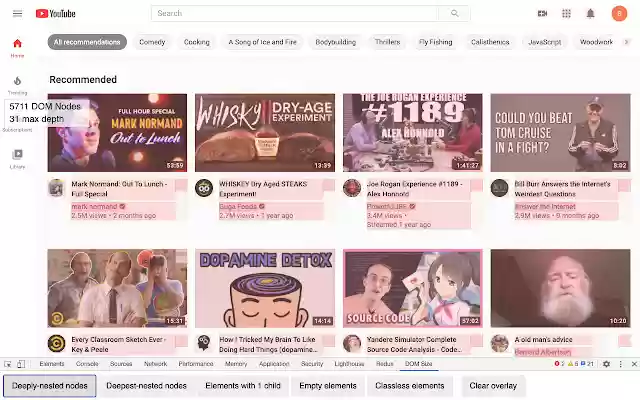640x400 pixels.
Task: Switch to Network DevTools tab
Action: pyautogui.click(x=156, y=364)
